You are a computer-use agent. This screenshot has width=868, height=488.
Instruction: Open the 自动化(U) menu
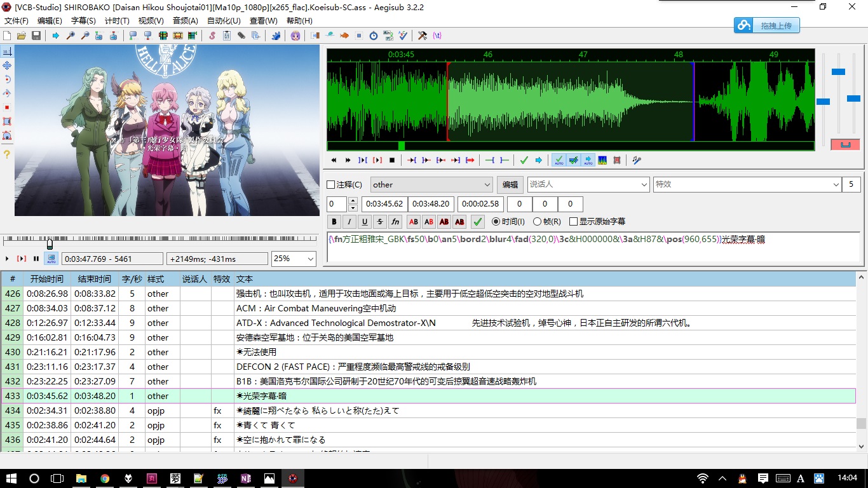[x=224, y=21]
